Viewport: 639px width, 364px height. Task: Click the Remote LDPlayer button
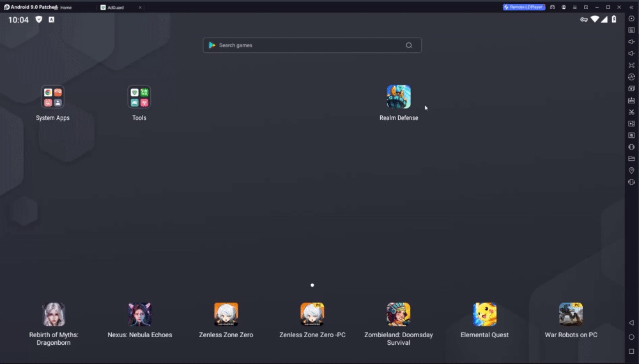[x=524, y=7]
